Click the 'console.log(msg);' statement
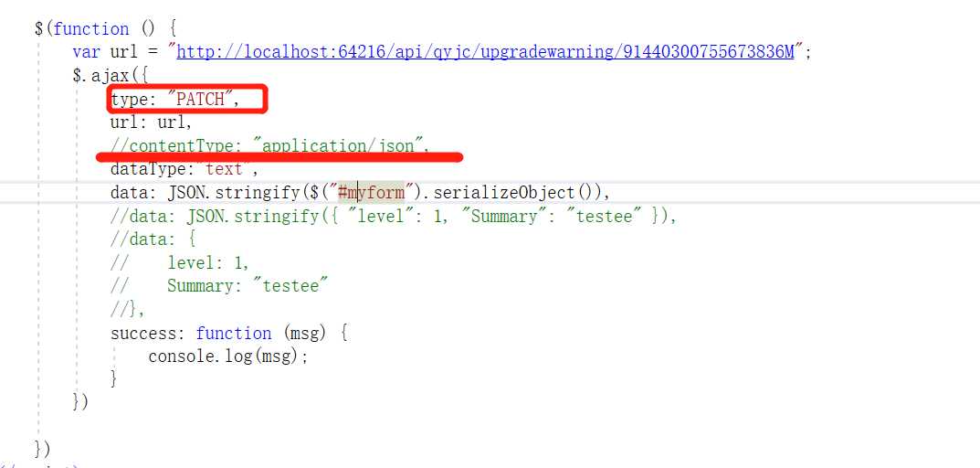 228,356
